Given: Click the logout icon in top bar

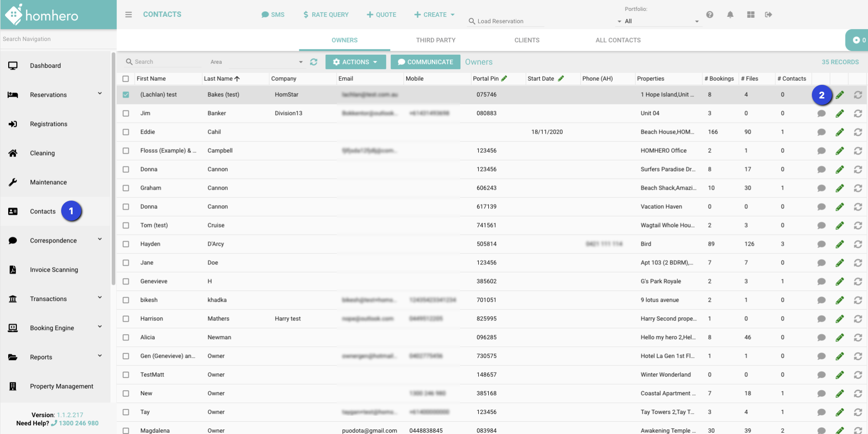Looking at the screenshot, I should pos(769,15).
